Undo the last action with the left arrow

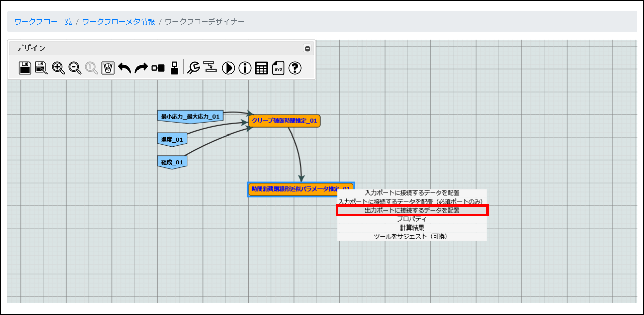[124, 68]
